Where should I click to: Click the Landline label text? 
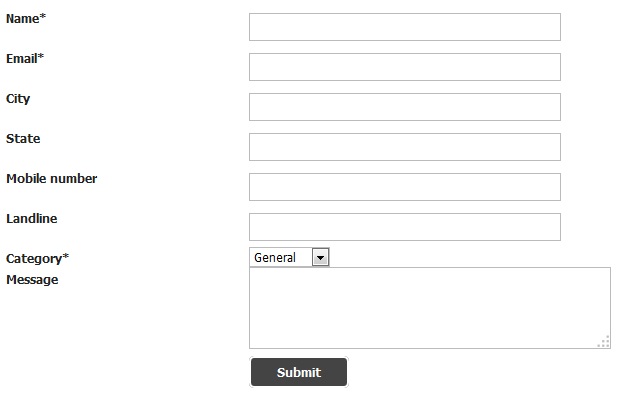click(x=32, y=218)
